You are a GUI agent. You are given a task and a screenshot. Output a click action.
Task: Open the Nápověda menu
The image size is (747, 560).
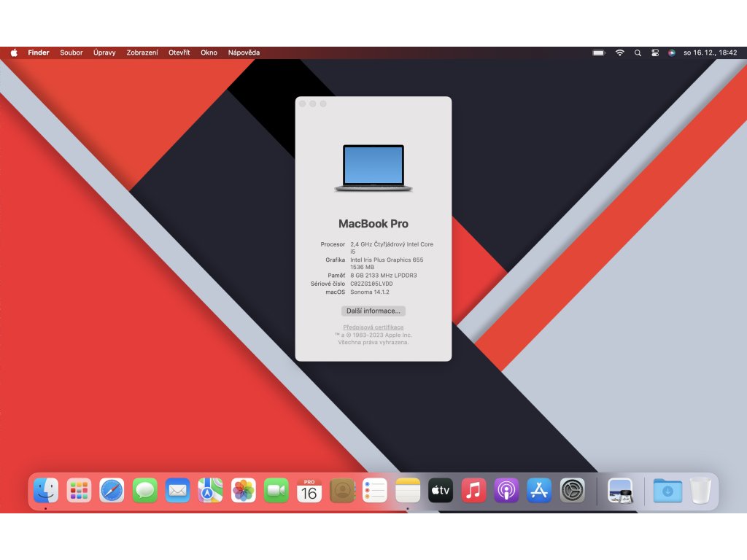coord(244,52)
